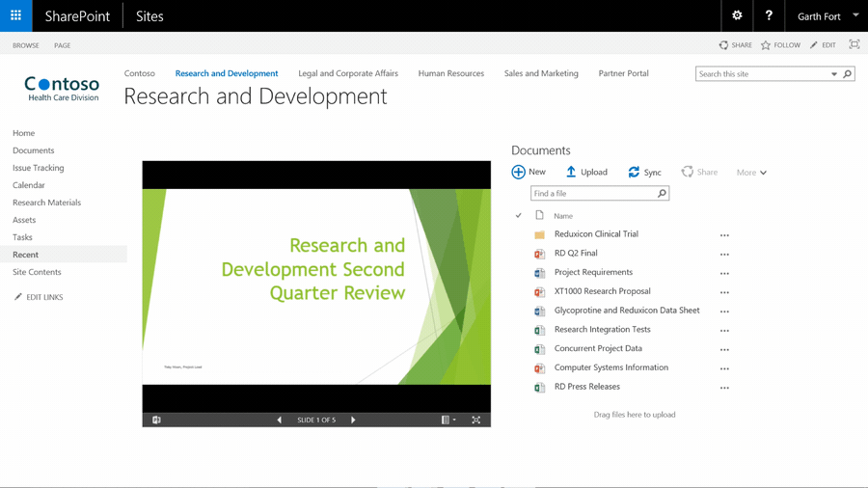The height and width of the screenshot is (488, 868).
Task: Click the help question mark icon
Action: 769,15
